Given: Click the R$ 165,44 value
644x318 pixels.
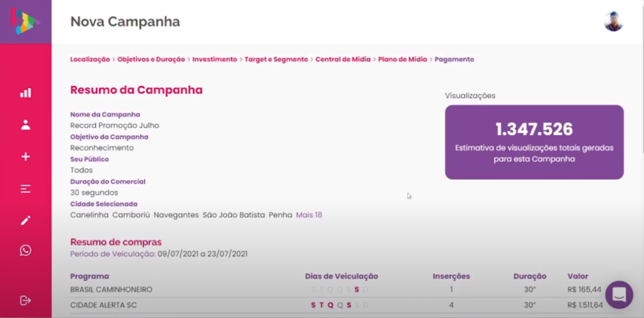Looking at the screenshot, I should (x=584, y=290).
